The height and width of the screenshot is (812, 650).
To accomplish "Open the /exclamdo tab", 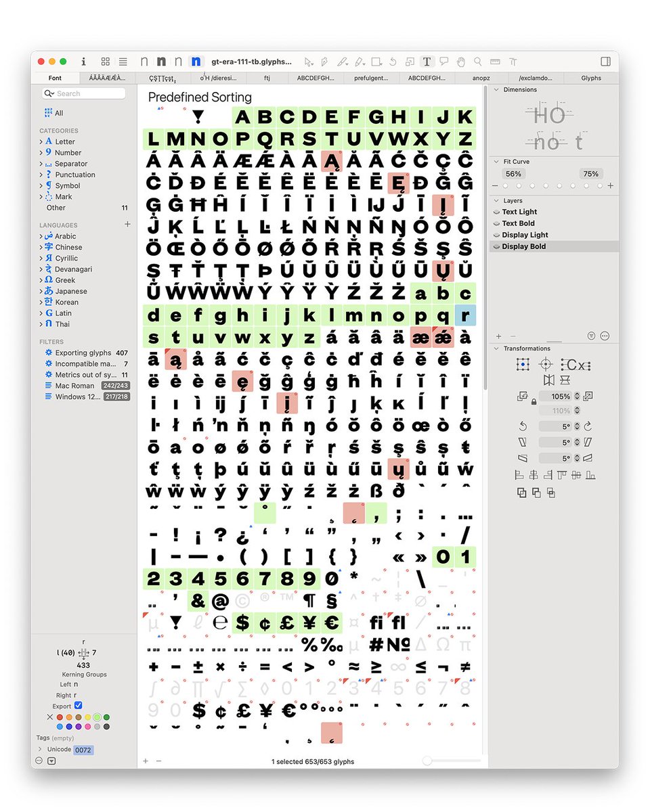I will point(536,78).
